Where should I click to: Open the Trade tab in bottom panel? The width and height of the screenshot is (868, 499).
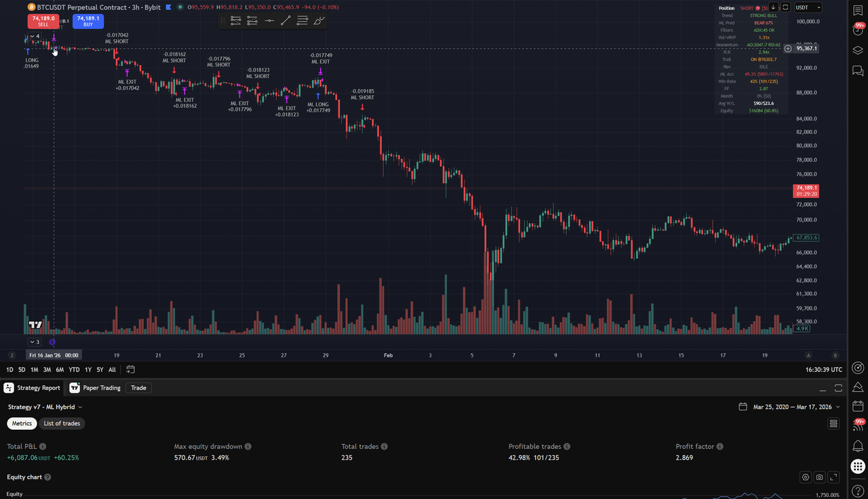tap(138, 388)
